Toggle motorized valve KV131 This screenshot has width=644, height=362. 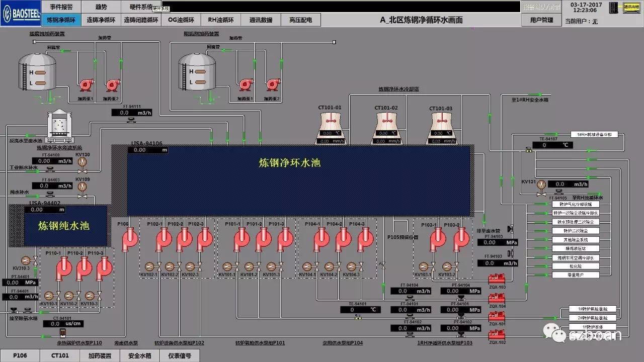click(541, 185)
